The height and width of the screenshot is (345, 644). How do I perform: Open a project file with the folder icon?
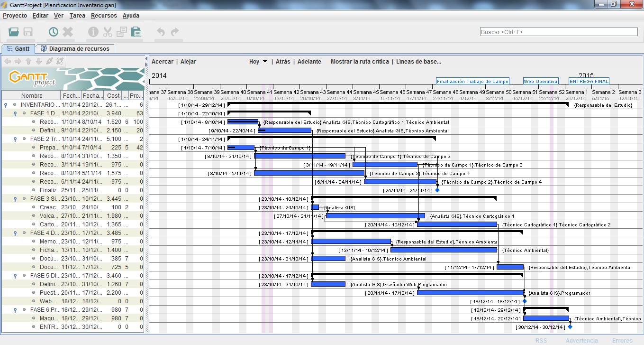coord(13,32)
